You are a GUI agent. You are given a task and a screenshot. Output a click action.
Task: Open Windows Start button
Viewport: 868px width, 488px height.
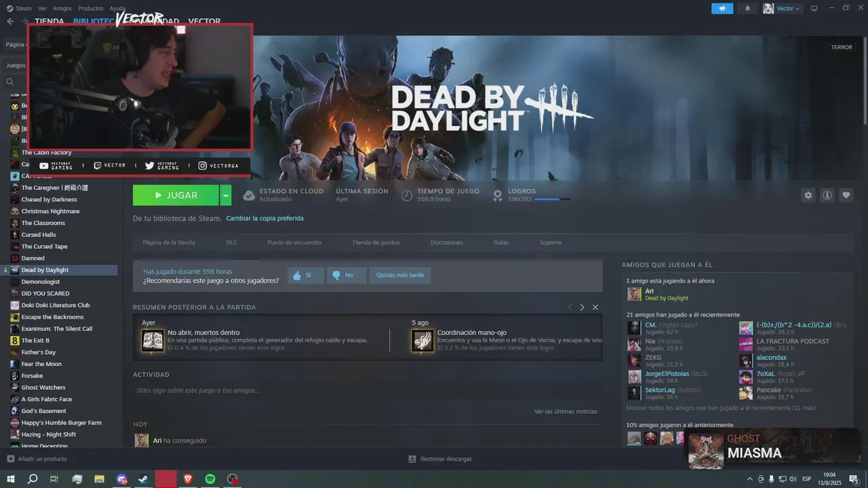point(10,479)
